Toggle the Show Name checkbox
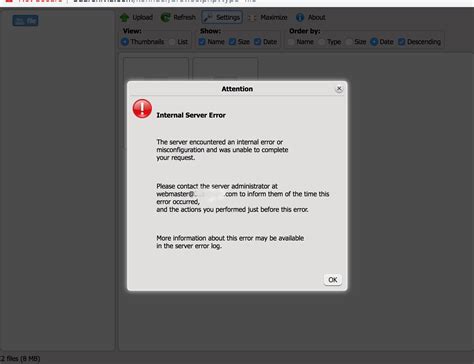 (202, 42)
